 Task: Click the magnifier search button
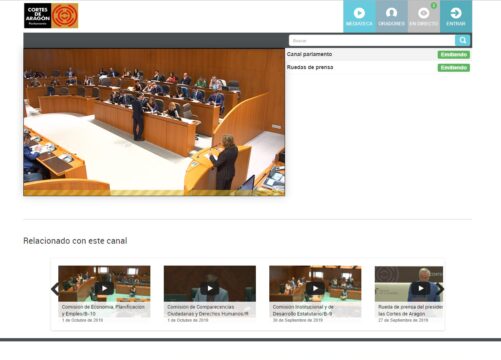tap(463, 40)
